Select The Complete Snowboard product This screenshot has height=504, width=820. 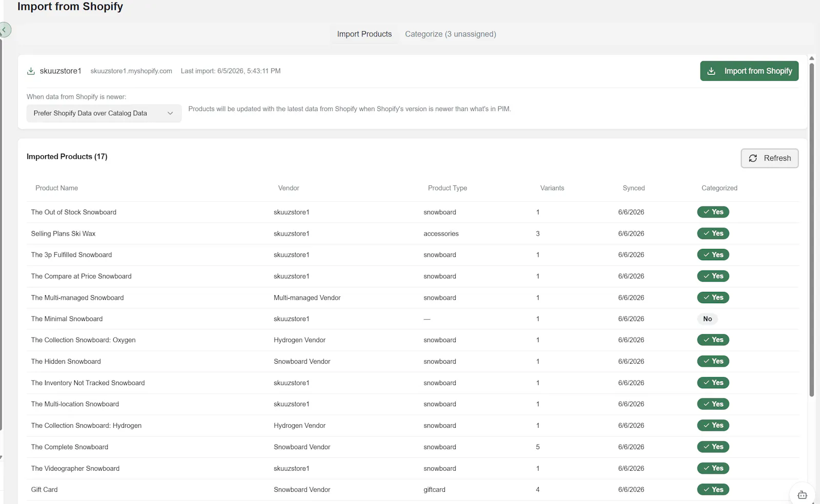click(70, 447)
